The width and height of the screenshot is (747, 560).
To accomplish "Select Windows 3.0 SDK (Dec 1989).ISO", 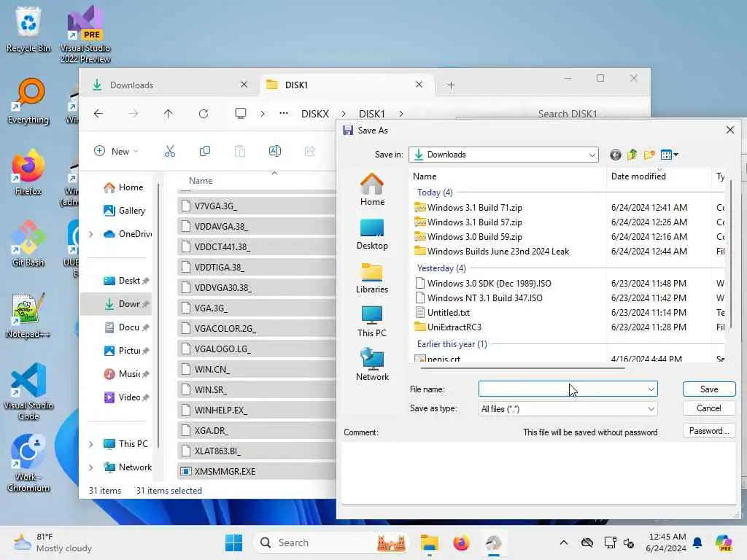I will point(489,284).
